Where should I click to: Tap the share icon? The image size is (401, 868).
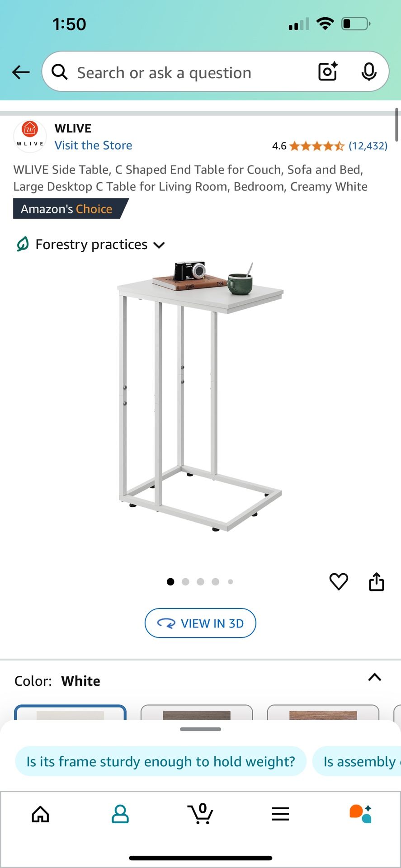tap(376, 581)
